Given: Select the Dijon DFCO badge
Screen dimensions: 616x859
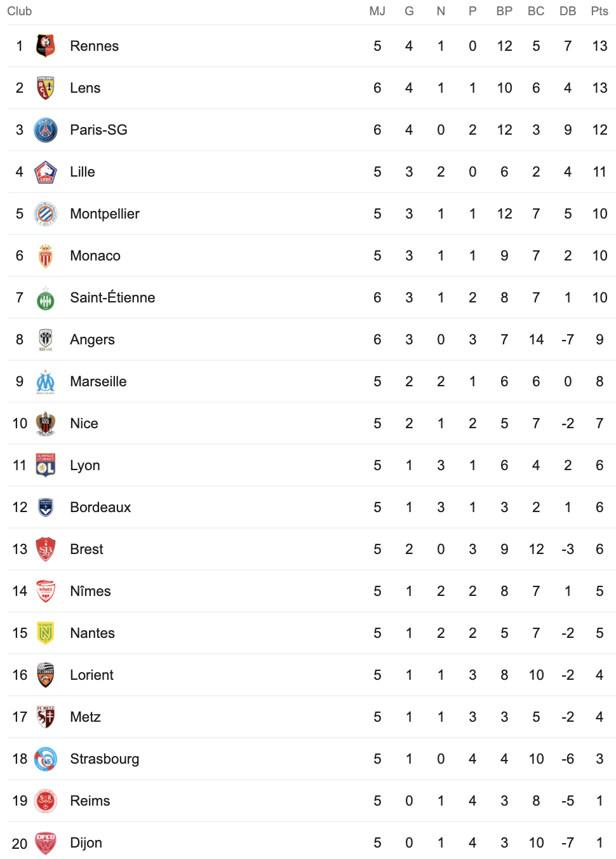Looking at the screenshot, I should pyautogui.click(x=46, y=842).
